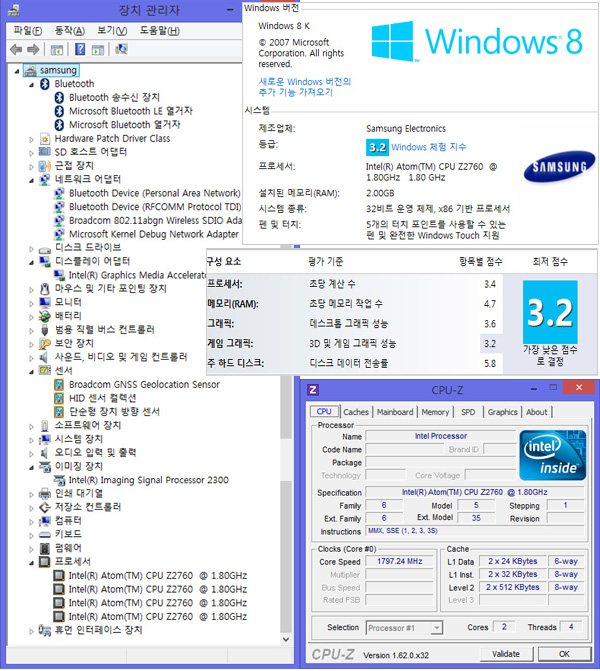Screen dimensions: 600x671
Task: Click the 디스크 드라이브 icon
Action: pyautogui.click(x=45, y=248)
